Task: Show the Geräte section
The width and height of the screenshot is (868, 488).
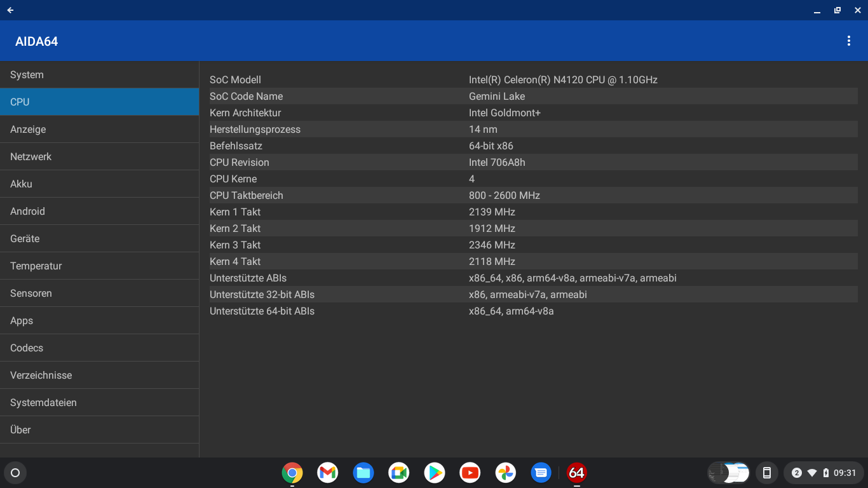Action: pyautogui.click(x=100, y=238)
